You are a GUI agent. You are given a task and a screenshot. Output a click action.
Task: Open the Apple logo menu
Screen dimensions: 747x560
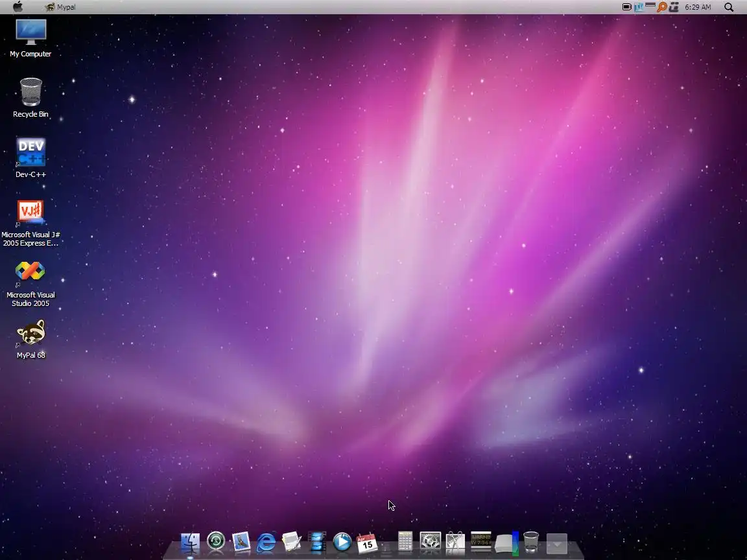click(18, 6)
